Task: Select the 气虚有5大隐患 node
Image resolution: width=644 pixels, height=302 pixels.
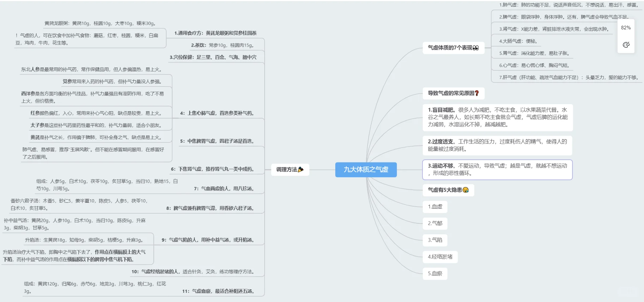Action: tap(448, 190)
